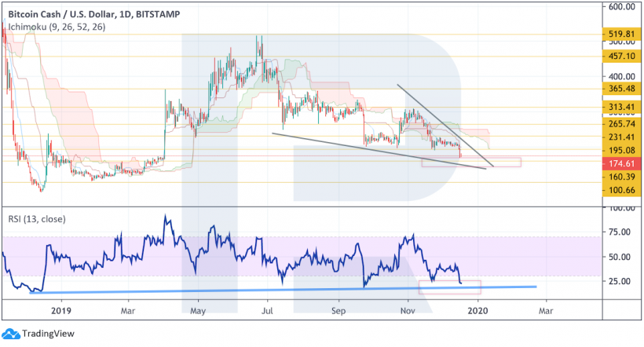Click the Sep label on time axis

click(338, 311)
